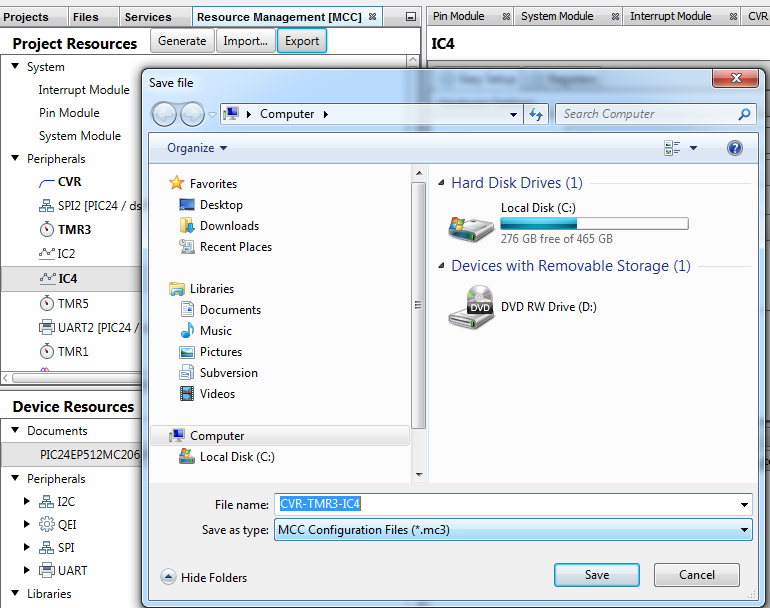Select the TMR3 timer icon
Screen dimensions: 770x608
pyautogui.click(x=46, y=230)
